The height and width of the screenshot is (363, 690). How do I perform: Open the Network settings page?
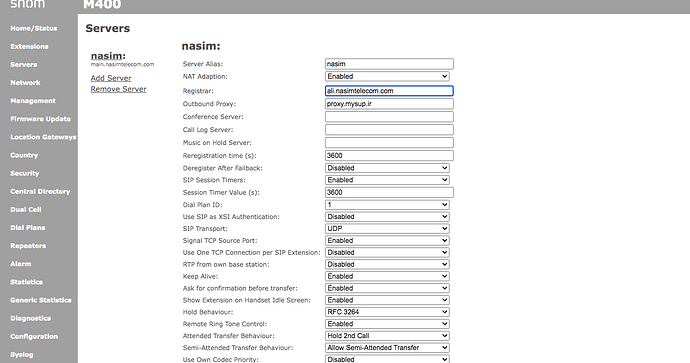tap(25, 82)
